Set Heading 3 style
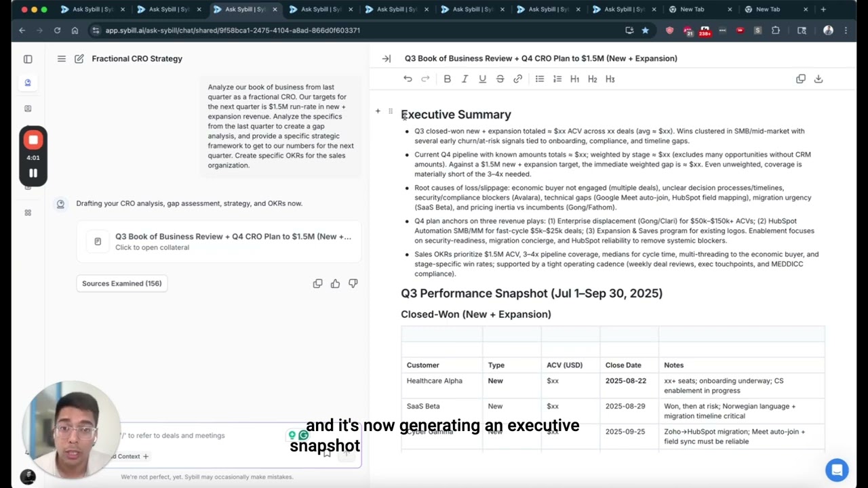 (610, 79)
